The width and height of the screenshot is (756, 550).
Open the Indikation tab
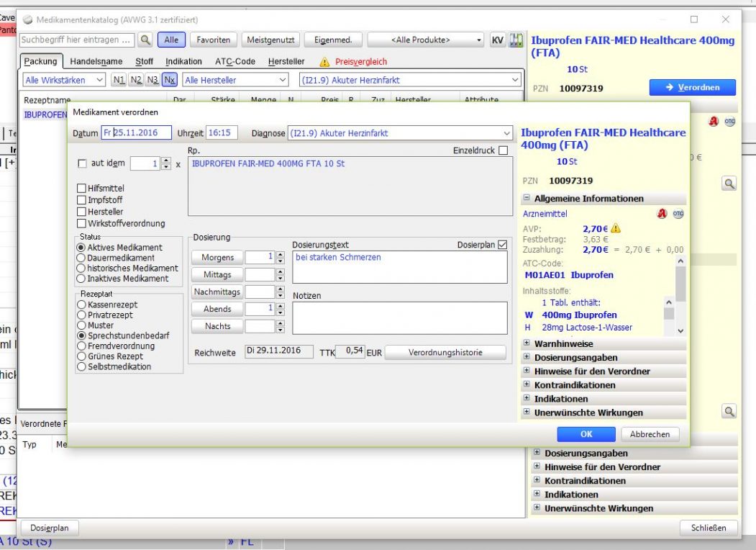tap(183, 61)
